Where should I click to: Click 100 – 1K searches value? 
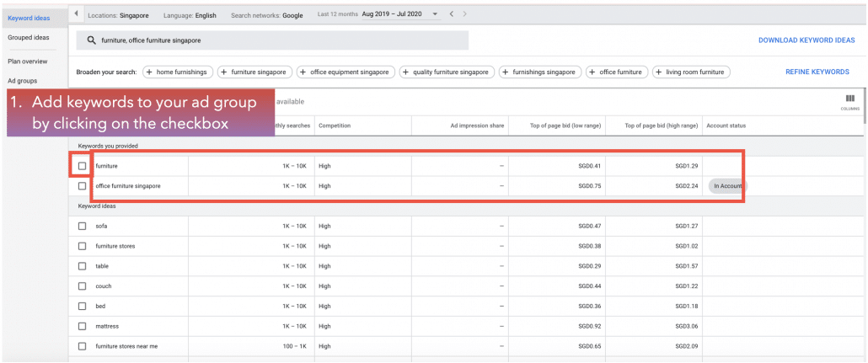pos(294,346)
